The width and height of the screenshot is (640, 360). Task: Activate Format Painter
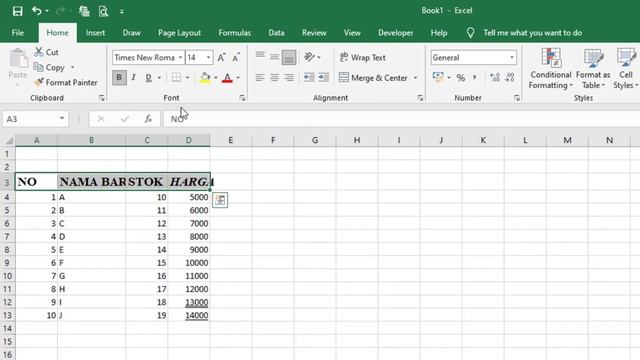click(66, 82)
